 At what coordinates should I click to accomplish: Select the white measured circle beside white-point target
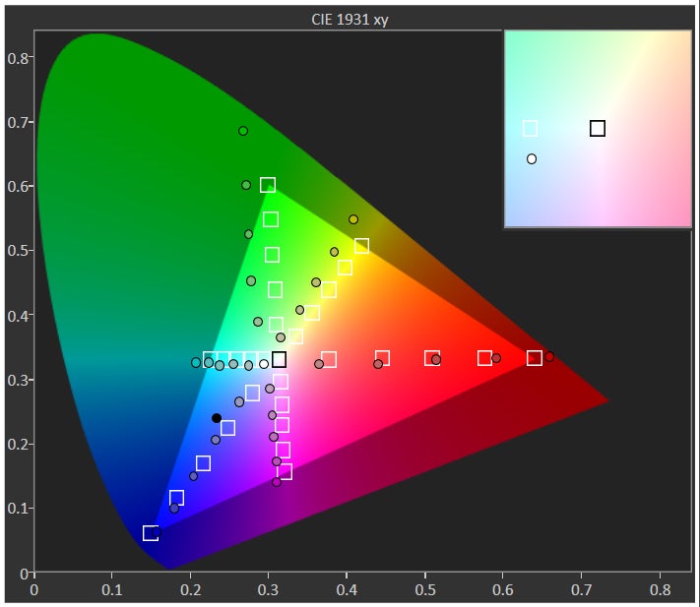264,364
